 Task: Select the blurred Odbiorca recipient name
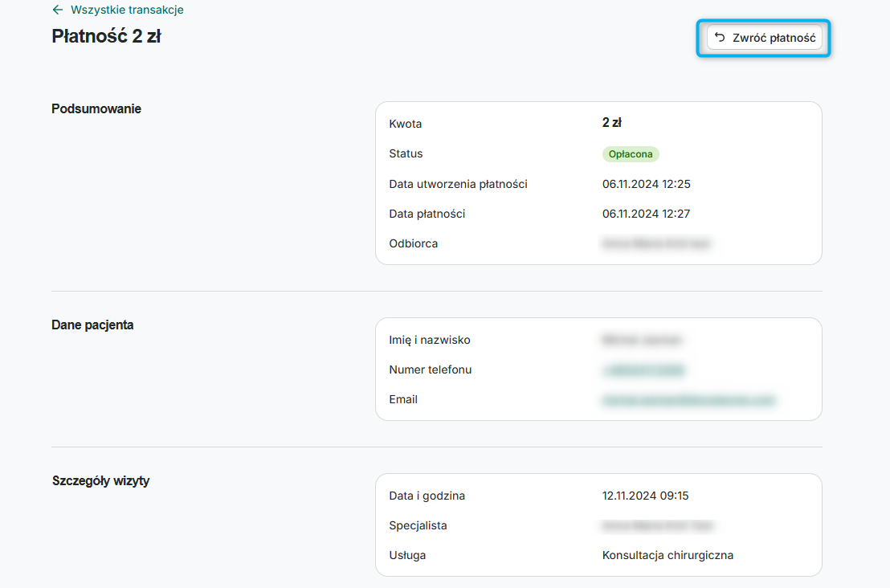(659, 243)
